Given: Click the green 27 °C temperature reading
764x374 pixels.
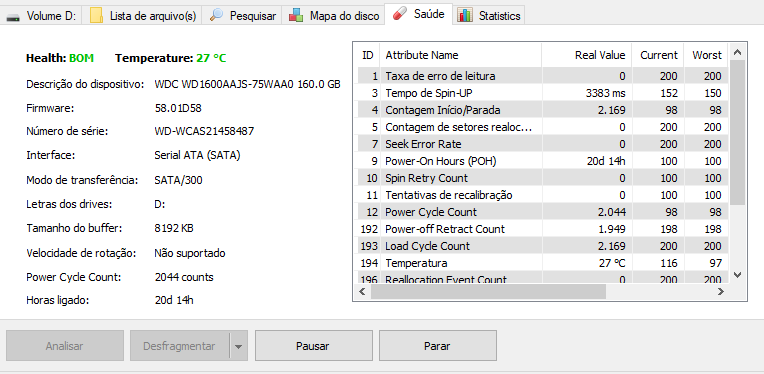Looking at the screenshot, I should [x=211, y=58].
